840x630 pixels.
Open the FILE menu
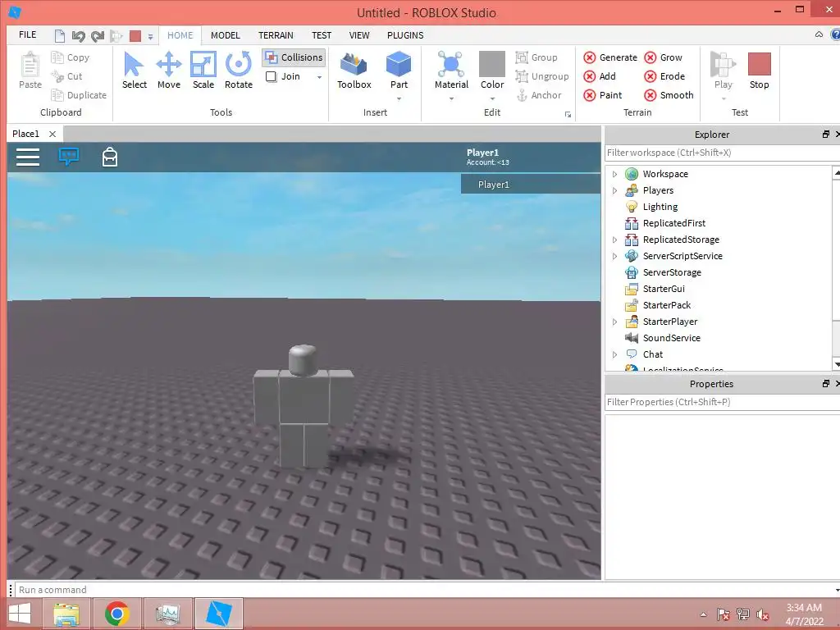pyautogui.click(x=27, y=34)
